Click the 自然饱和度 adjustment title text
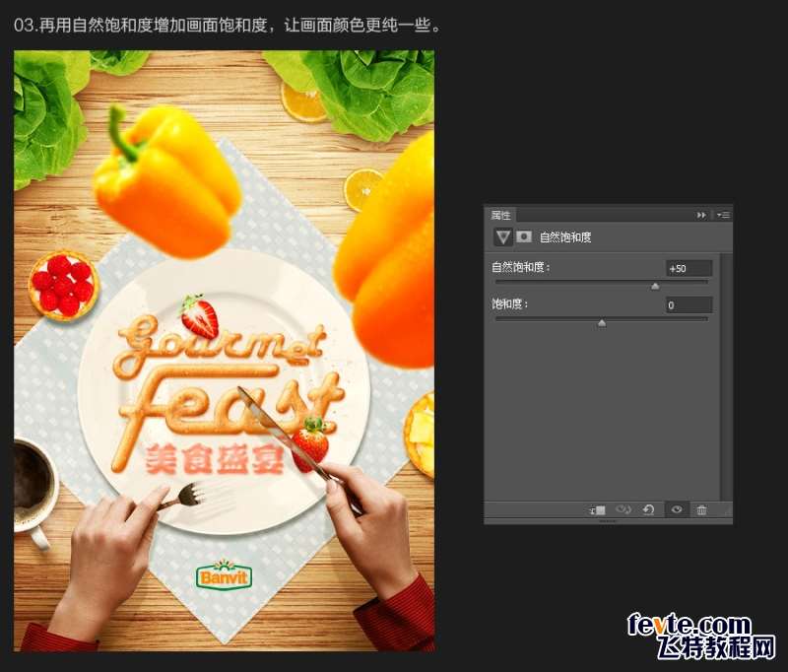The width and height of the screenshot is (788, 672). (x=565, y=236)
